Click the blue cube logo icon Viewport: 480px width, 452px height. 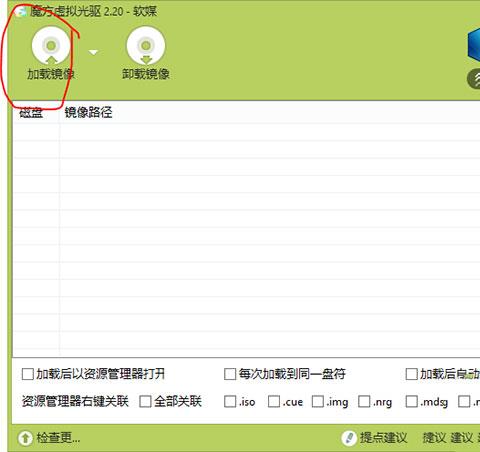point(474,46)
